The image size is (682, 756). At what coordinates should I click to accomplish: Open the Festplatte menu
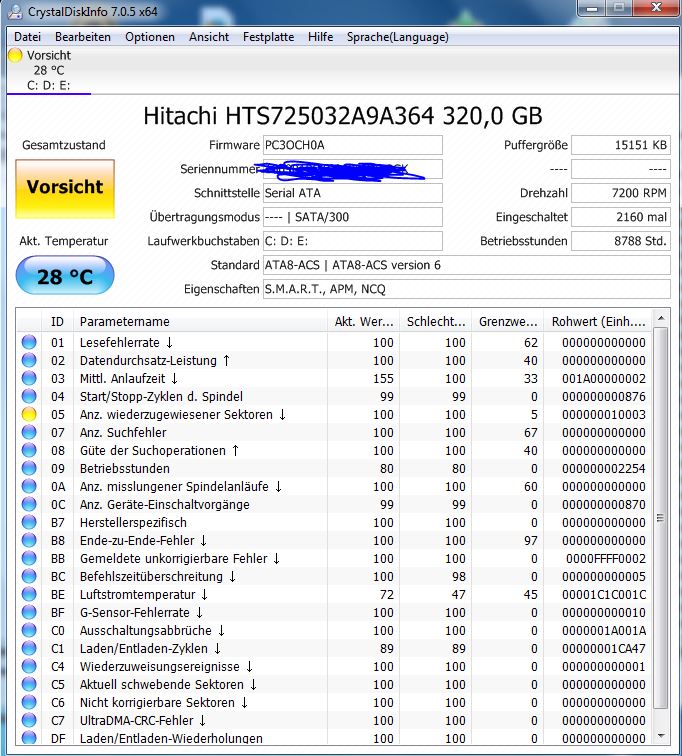point(268,37)
